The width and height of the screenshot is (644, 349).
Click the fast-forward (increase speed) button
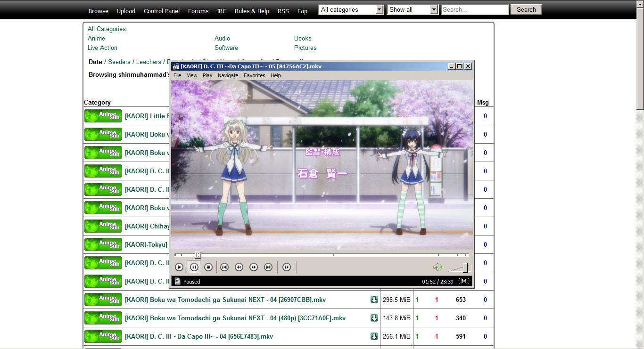[254, 267]
